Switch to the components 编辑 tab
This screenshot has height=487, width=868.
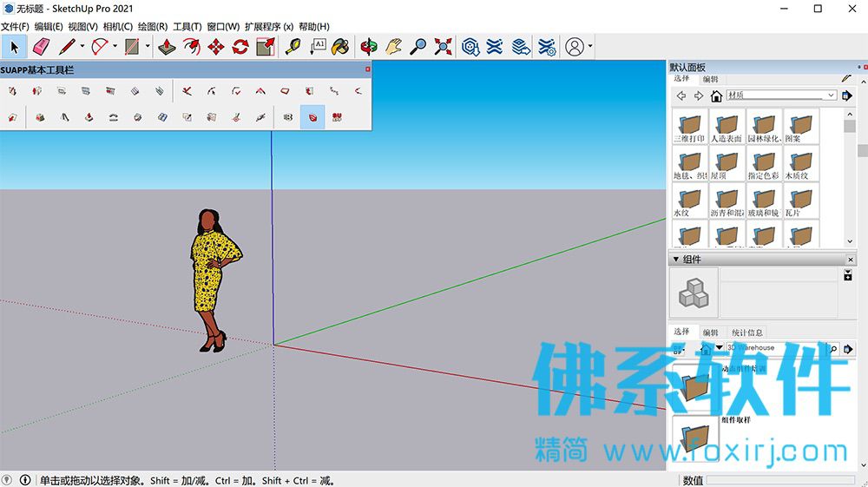(710, 332)
